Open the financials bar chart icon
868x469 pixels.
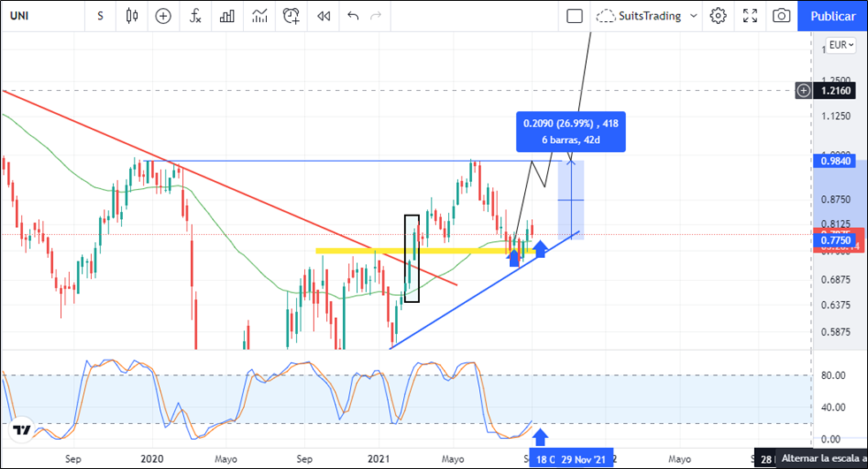pyautogui.click(x=227, y=16)
